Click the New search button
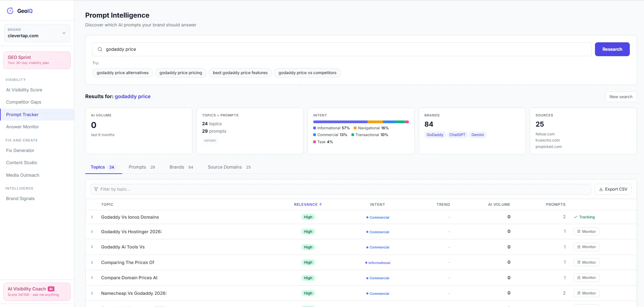This screenshot has width=644, height=307. [x=621, y=97]
